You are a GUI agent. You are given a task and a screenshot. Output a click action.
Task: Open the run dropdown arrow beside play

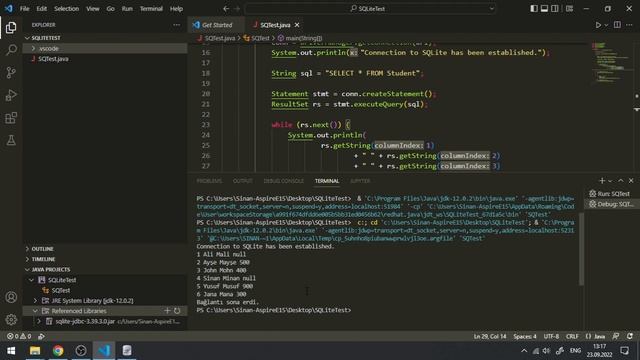pyautogui.click(x=606, y=25)
